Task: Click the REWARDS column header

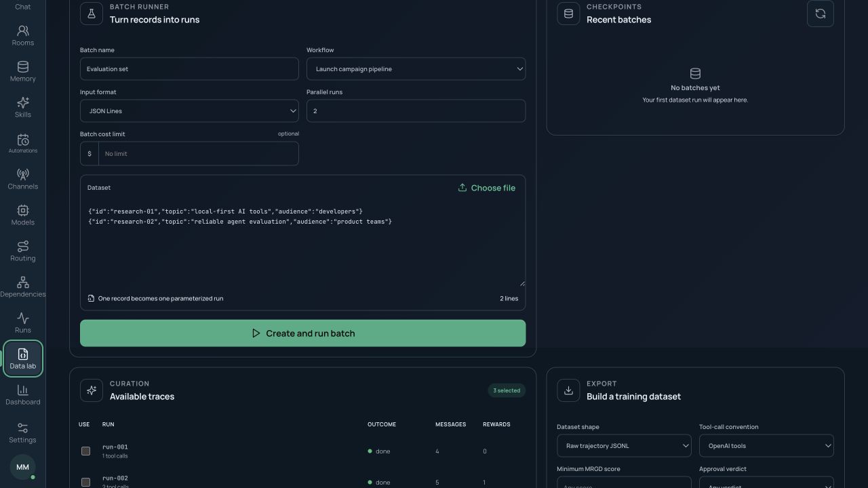Action: 496,424
